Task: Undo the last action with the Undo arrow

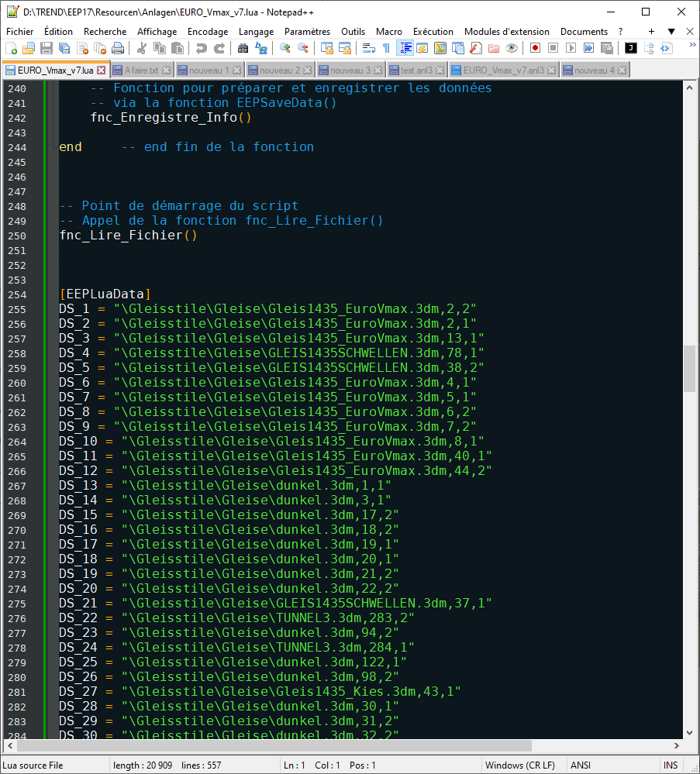Action: click(x=201, y=48)
